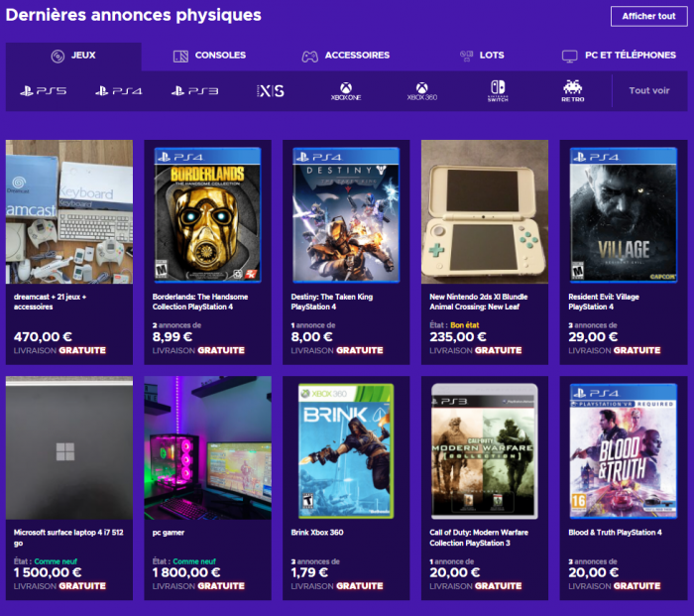Image resolution: width=694 pixels, height=616 pixels.
Task: Click the Tout voir link
Action: [x=649, y=91]
